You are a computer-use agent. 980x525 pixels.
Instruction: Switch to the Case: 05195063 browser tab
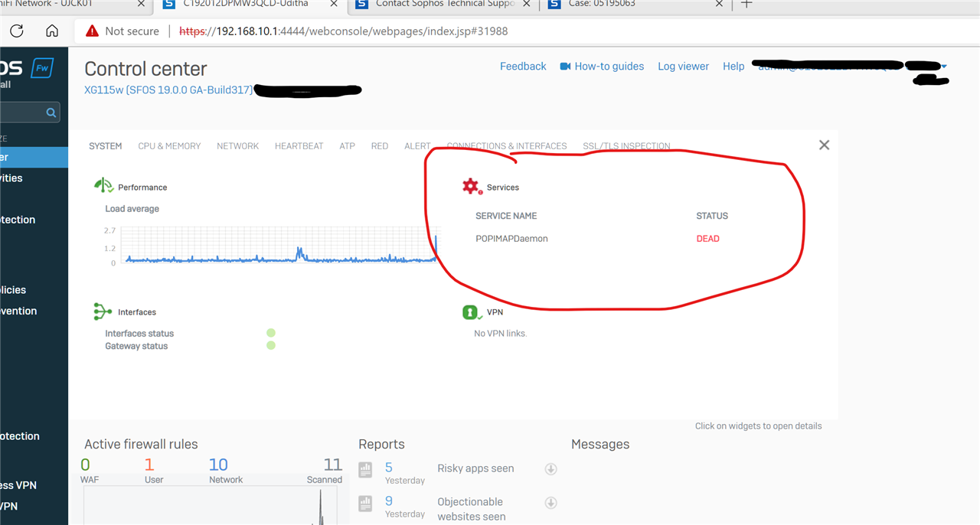pos(634,4)
